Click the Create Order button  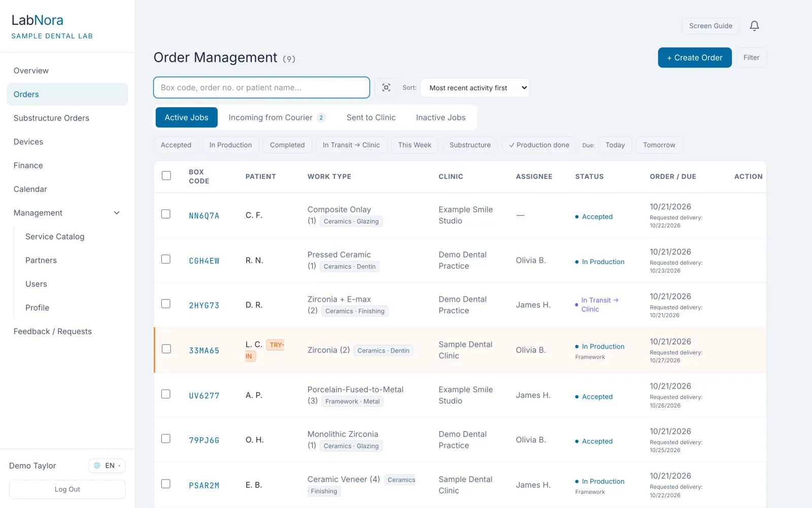pyautogui.click(x=695, y=58)
